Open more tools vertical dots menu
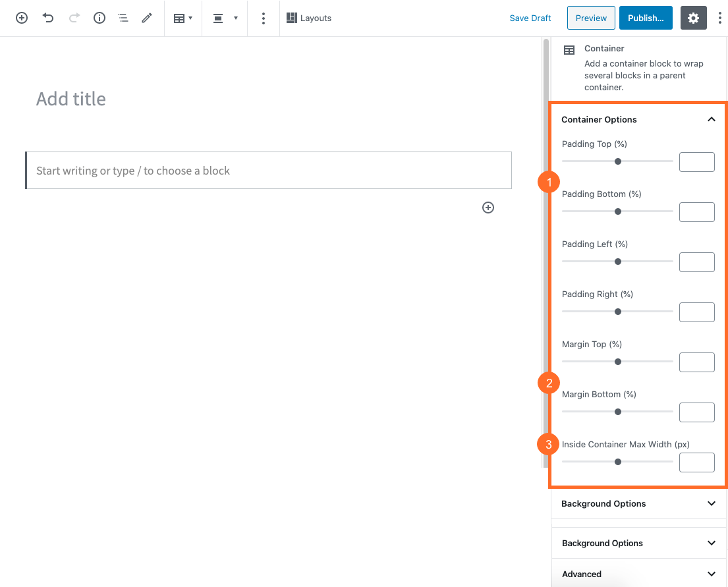Image resolution: width=728 pixels, height=587 pixels. pos(719,18)
